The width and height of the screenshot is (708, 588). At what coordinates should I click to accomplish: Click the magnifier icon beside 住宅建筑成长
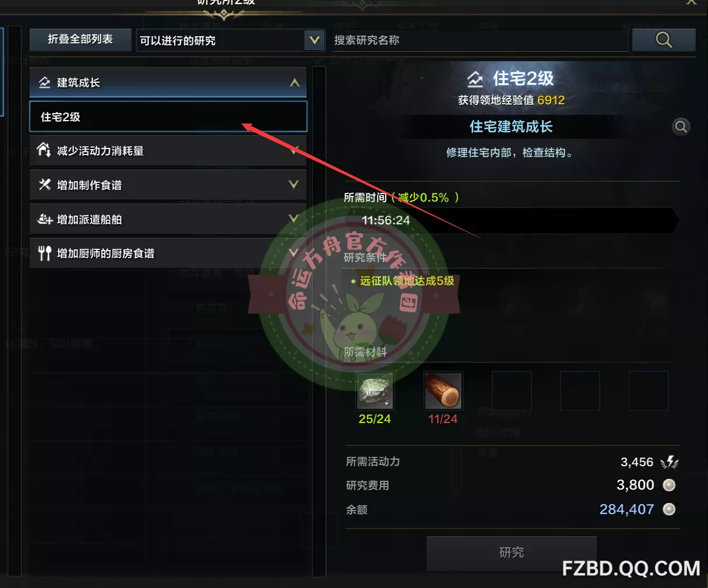tap(681, 126)
